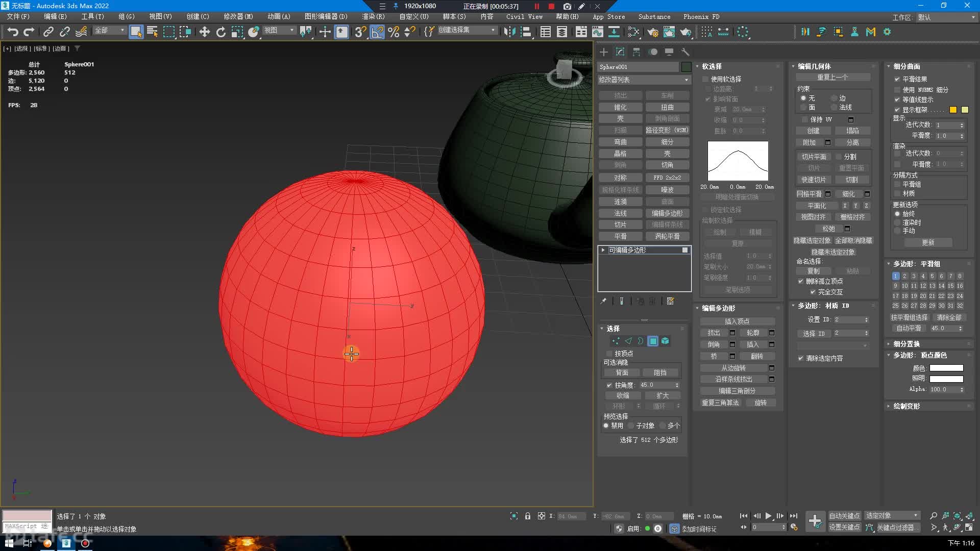
Task: Play the animation
Action: (768, 516)
